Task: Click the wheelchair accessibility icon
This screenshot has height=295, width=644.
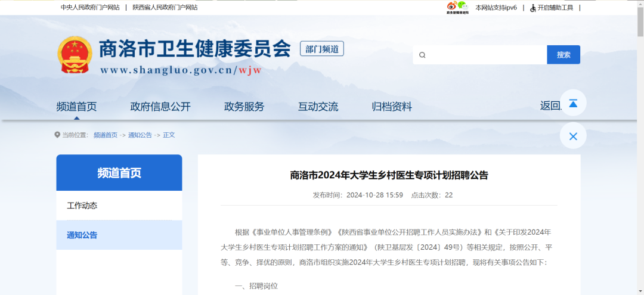Action: coord(532,8)
